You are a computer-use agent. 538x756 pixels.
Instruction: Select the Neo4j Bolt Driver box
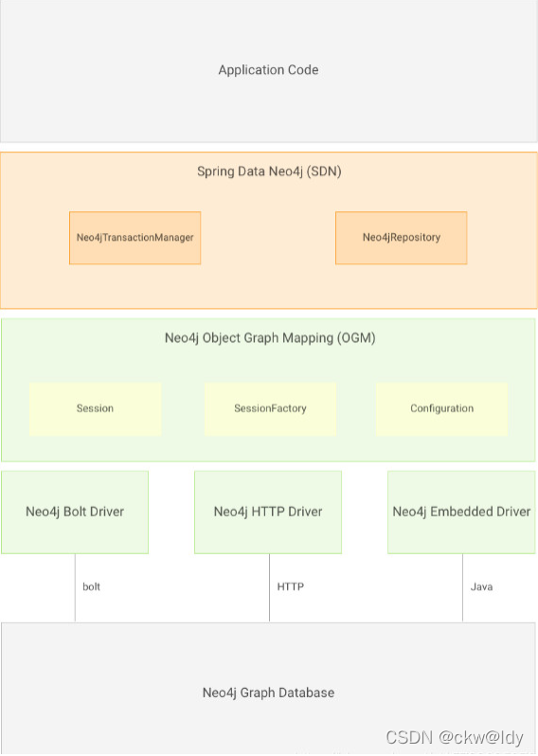(75, 512)
